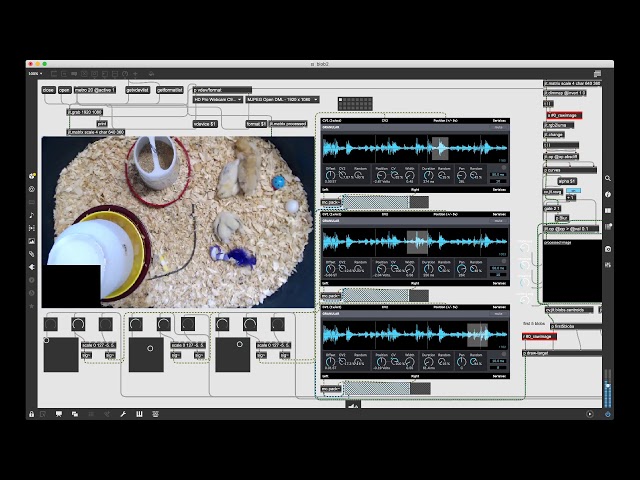Click the split view icon in right sidebar
The height and width of the screenshot is (480, 640).
[608, 210]
